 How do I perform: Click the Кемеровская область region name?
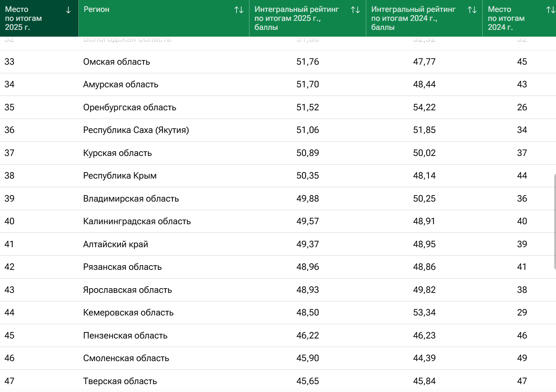pos(128,313)
